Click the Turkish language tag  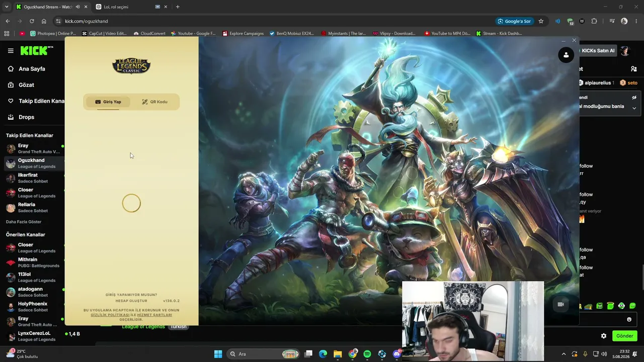178,327
